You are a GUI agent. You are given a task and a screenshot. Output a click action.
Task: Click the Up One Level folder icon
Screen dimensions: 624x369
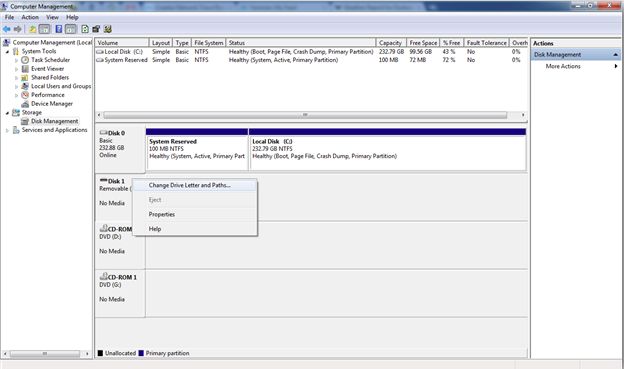[x=33, y=29]
